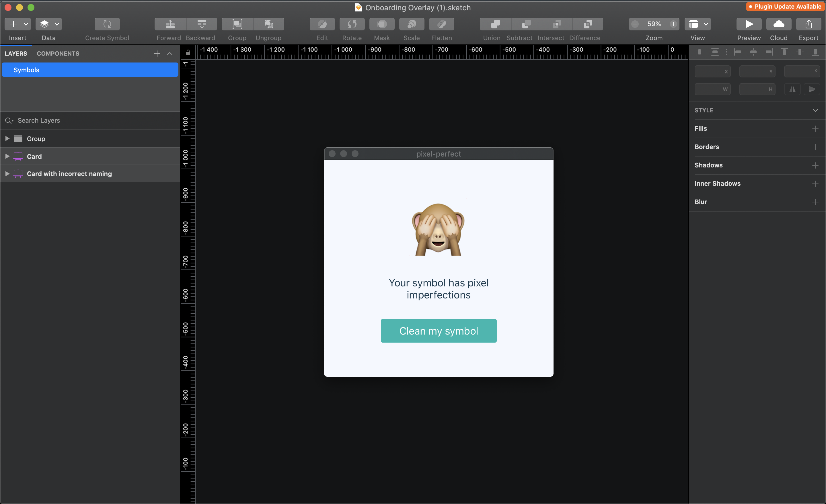Add a new Inner Shadow
Viewport: 826px width, 504px height.
[815, 184]
